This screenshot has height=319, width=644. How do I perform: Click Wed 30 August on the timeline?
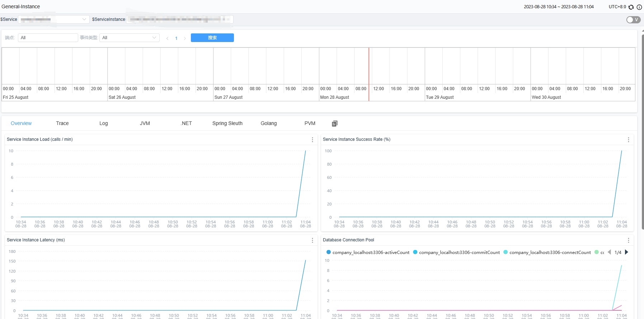click(x=546, y=97)
